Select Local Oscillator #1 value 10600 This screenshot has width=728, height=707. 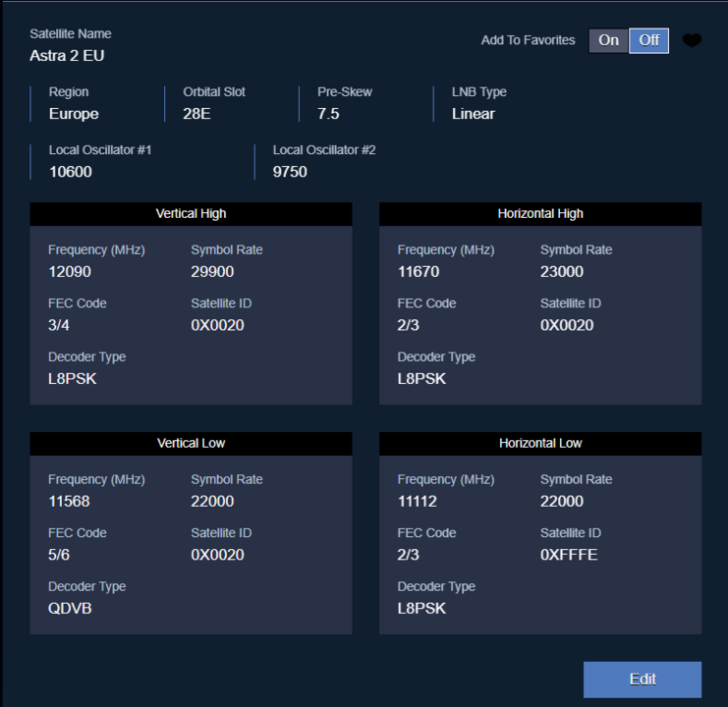click(70, 172)
